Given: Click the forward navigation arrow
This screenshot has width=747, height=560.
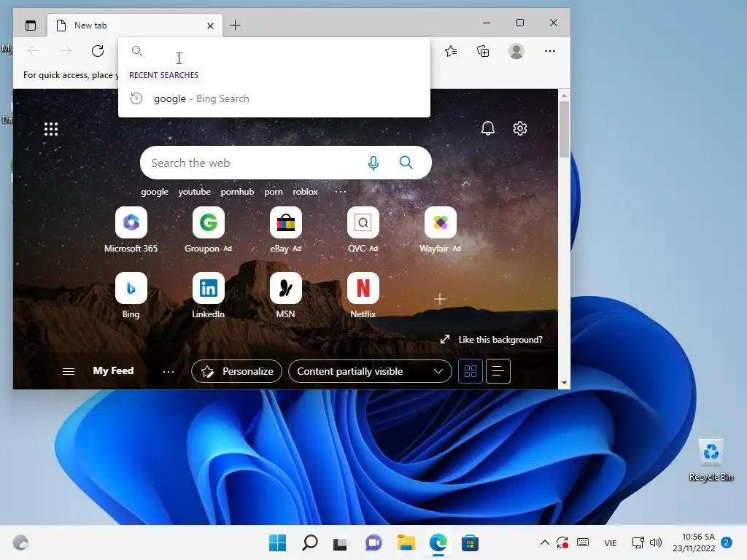Looking at the screenshot, I should tap(66, 51).
